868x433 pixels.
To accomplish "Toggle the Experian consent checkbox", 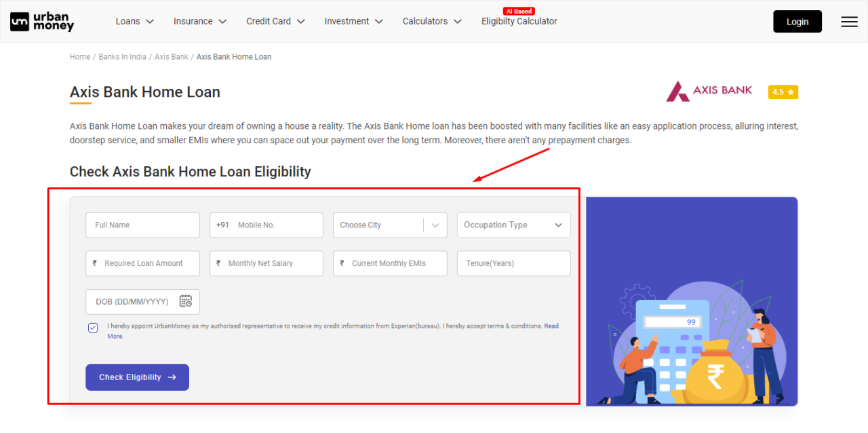I will (x=93, y=328).
